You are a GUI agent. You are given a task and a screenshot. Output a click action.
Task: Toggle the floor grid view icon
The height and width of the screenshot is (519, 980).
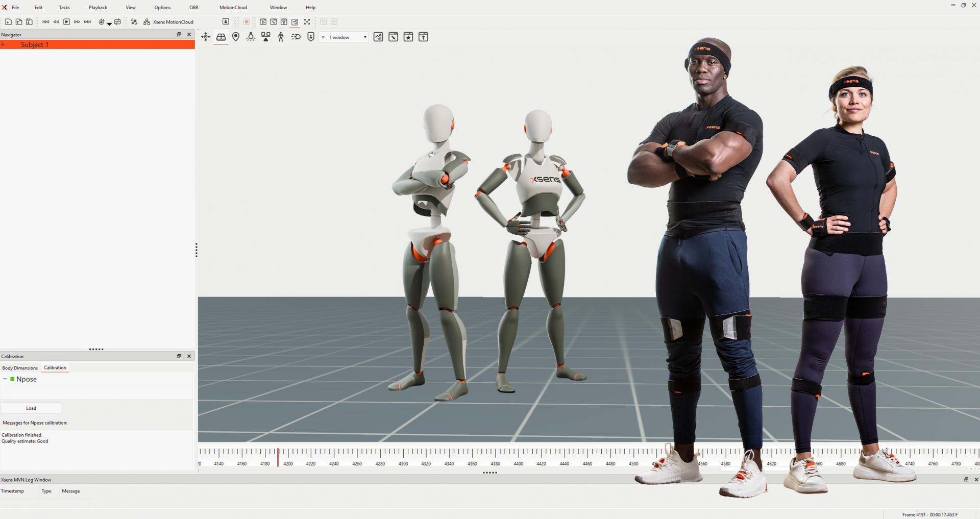tap(221, 37)
